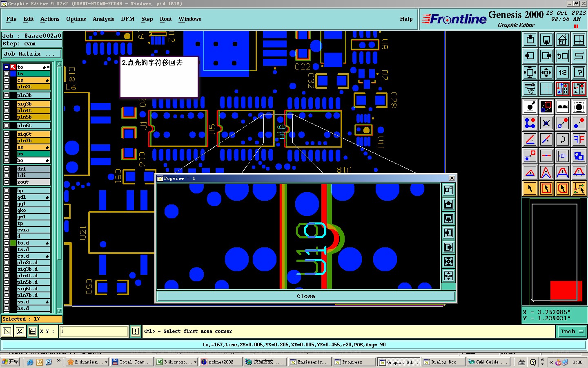
Task: Click the pan left icon in the right toolbar
Action: tap(530, 56)
